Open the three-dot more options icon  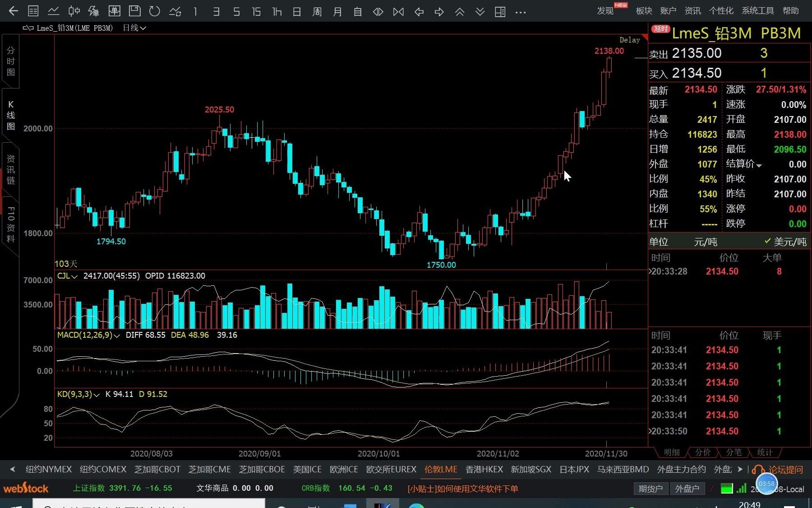(x=521, y=12)
